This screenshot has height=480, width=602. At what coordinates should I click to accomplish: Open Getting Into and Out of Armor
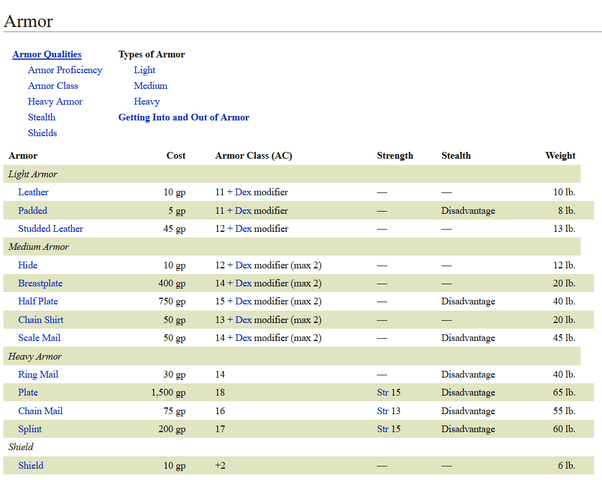184,118
